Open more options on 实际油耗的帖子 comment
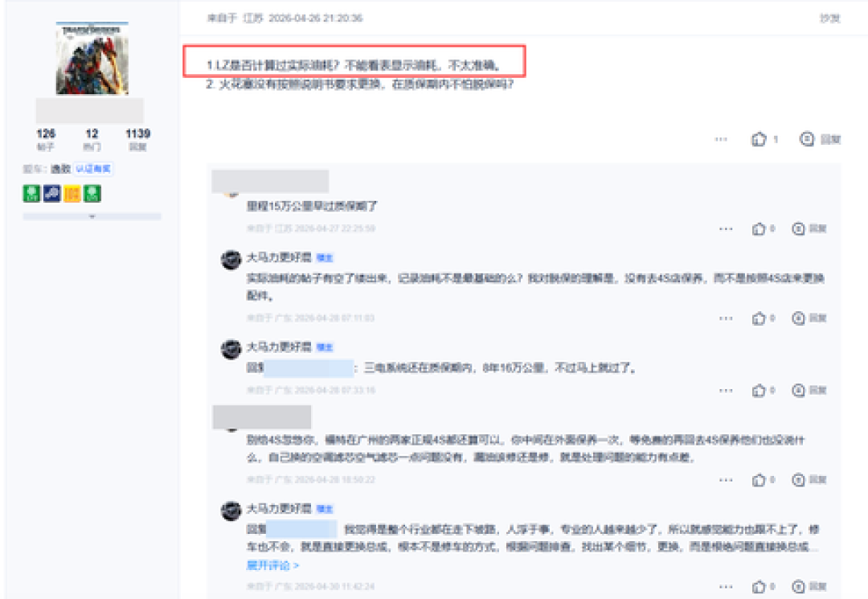 (x=726, y=318)
